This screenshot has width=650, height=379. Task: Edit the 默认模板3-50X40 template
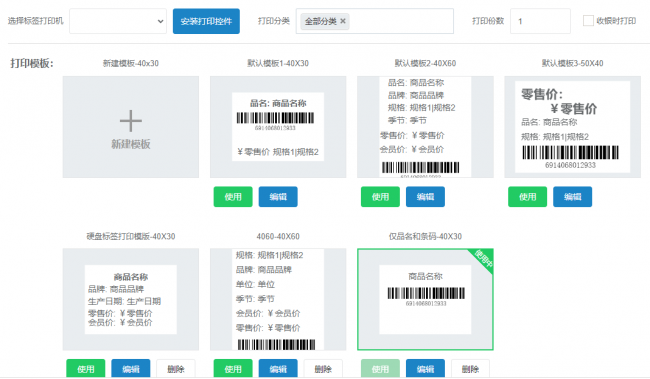coord(572,197)
